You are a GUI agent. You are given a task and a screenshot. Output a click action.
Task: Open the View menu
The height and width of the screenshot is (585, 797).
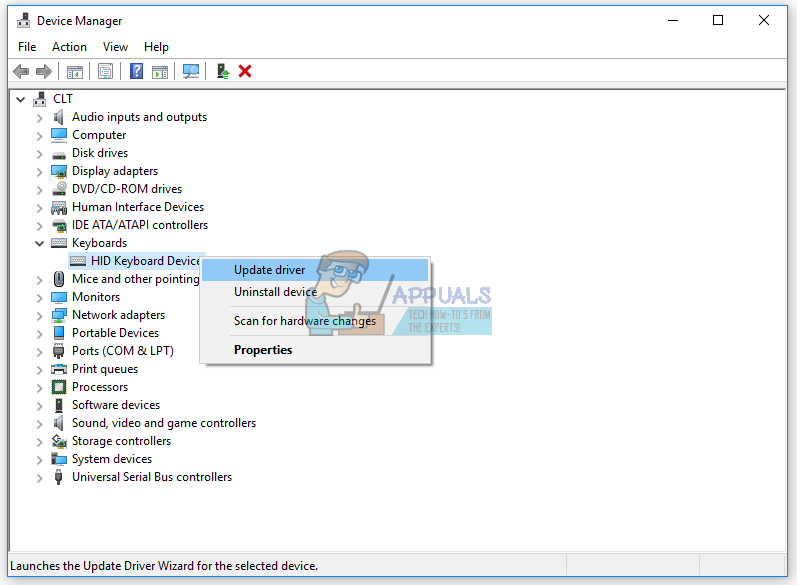[x=115, y=47]
